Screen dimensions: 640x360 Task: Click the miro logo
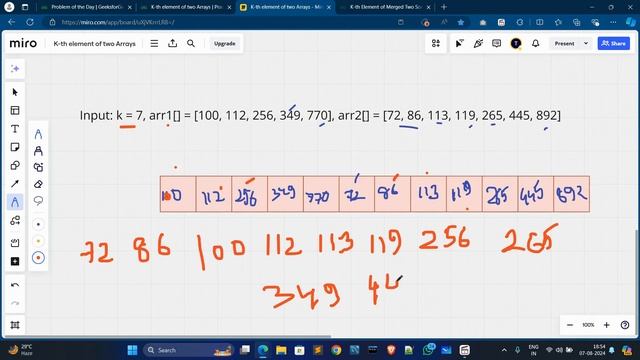23,43
